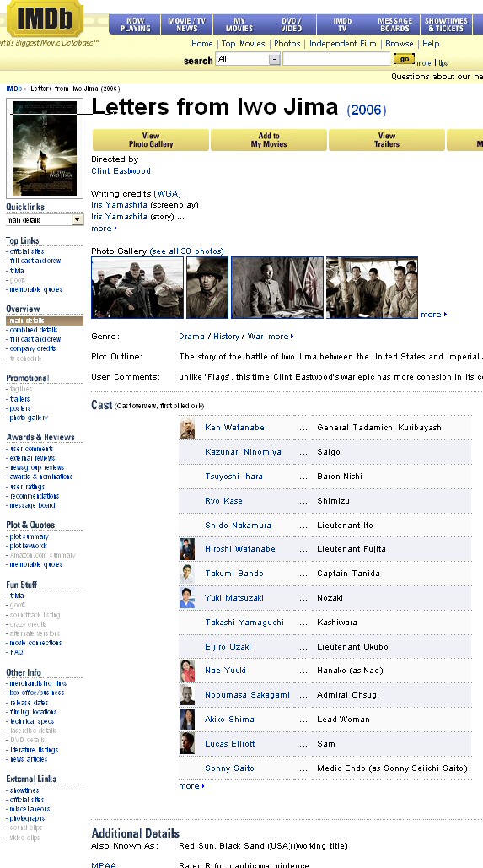Expand more genres
483x868 pixels.
tap(281, 337)
